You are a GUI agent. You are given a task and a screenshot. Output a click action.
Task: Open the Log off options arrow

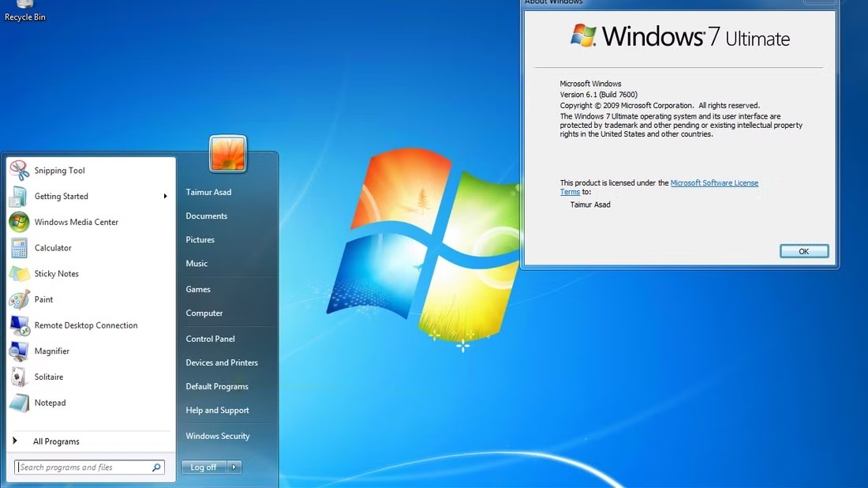point(234,467)
